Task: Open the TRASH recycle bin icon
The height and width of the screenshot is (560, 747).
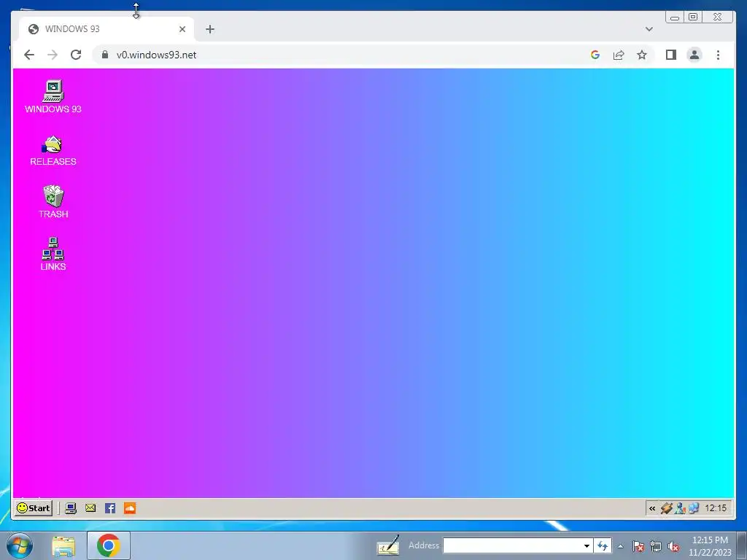Action: pos(53,202)
